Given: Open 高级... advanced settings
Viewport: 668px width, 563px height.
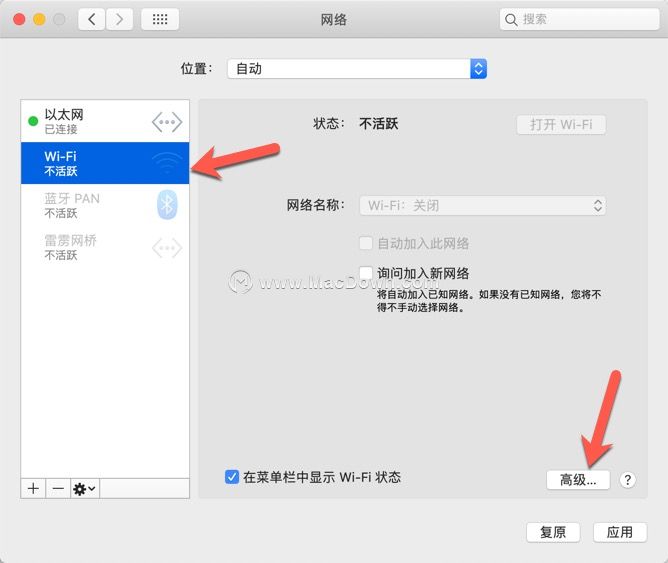Looking at the screenshot, I should [578, 480].
